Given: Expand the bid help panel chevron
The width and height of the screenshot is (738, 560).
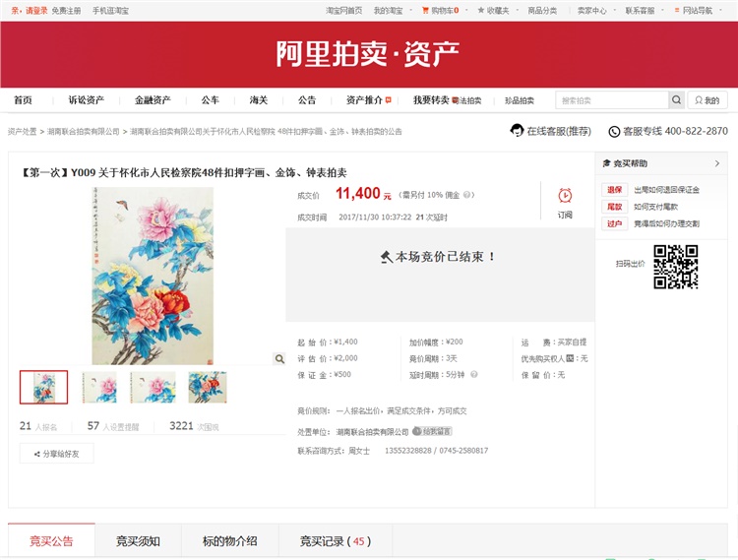Looking at the screenshot, I should click(717, 163).
